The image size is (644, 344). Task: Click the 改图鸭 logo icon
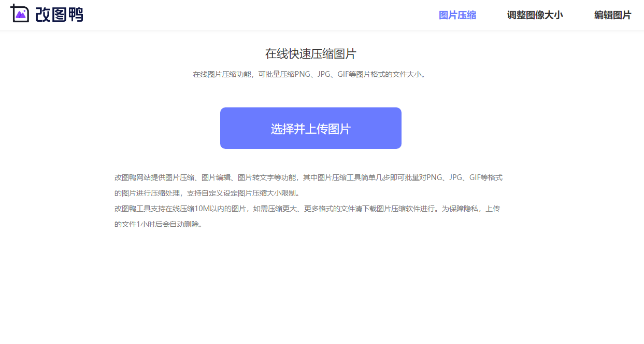[20, 14]
